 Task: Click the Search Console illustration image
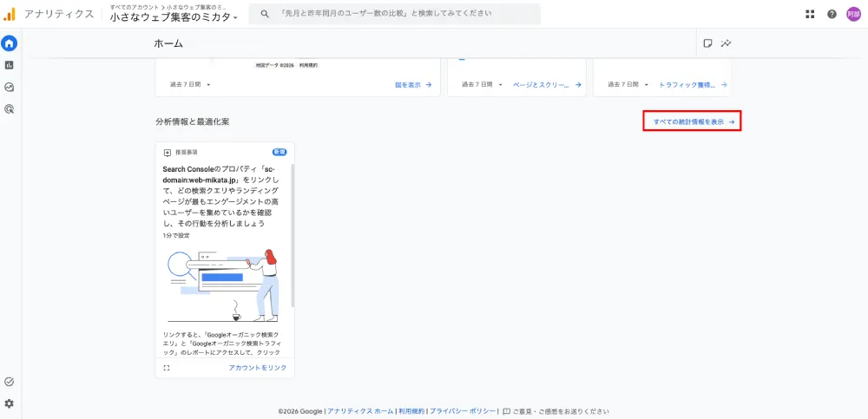(225, 285)
